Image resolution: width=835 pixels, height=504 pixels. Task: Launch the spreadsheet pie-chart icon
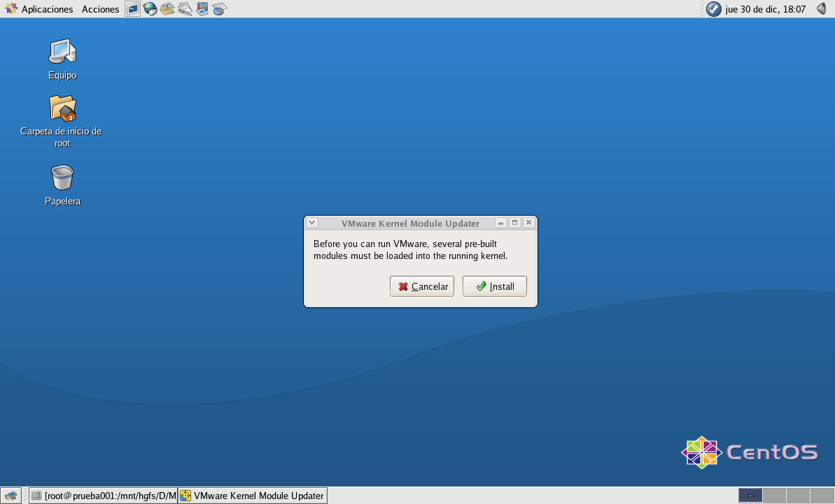click(x=219, y=9)
